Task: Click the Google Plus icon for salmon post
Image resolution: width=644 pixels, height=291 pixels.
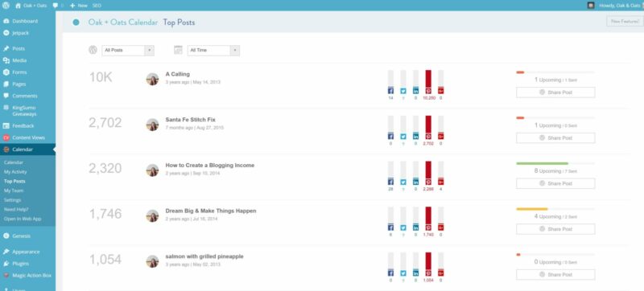Action: (440, 273)
